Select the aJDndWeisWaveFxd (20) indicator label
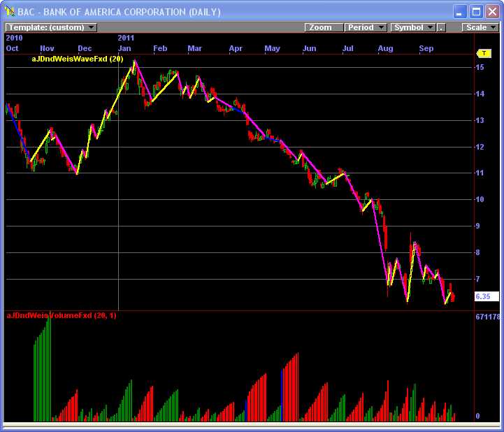 coord(78,59)
